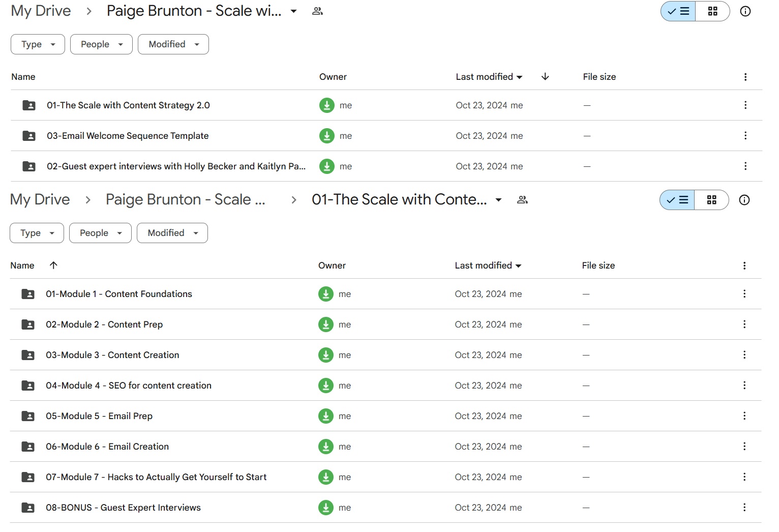Click Owner column header in upper list
The height and width of the screenshot is (532, 779).
click(x=333, y=77)
